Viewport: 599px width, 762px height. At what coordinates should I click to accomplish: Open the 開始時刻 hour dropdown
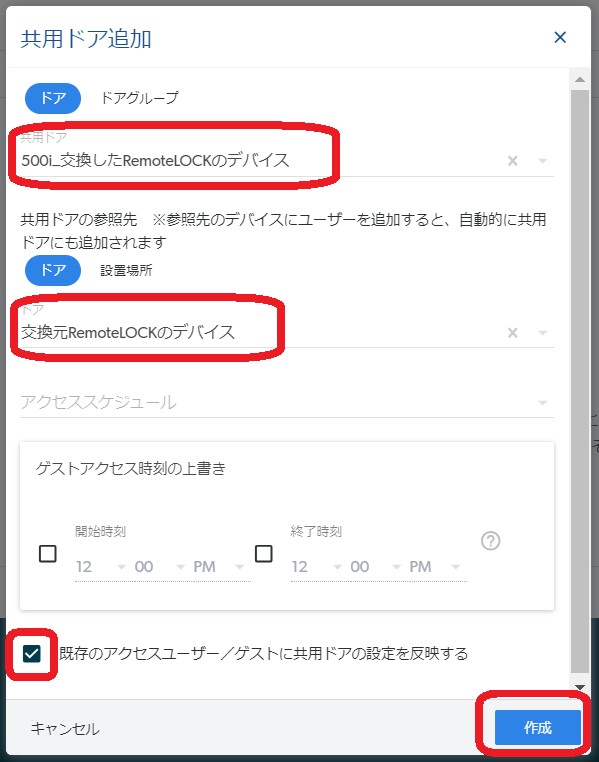101,567
